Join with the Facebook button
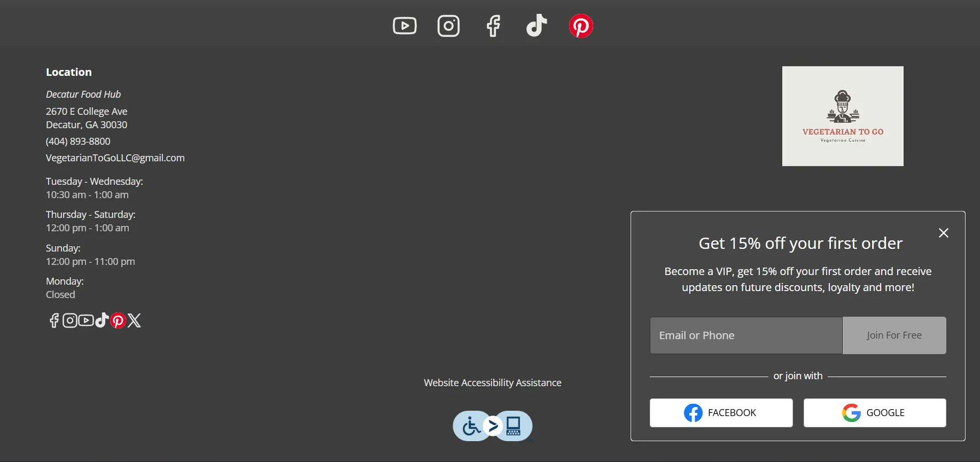Image resolution: width=980 pixels, height=462 pixels. [721, 413]
